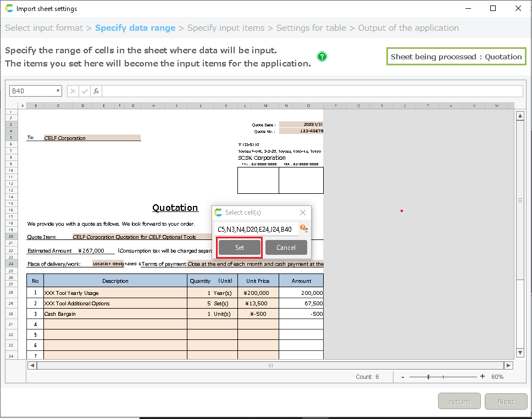The height and width of the screenshot is (419, 532).
Task: Click the zoom out minus icon
Action: [x=403, y=377]
